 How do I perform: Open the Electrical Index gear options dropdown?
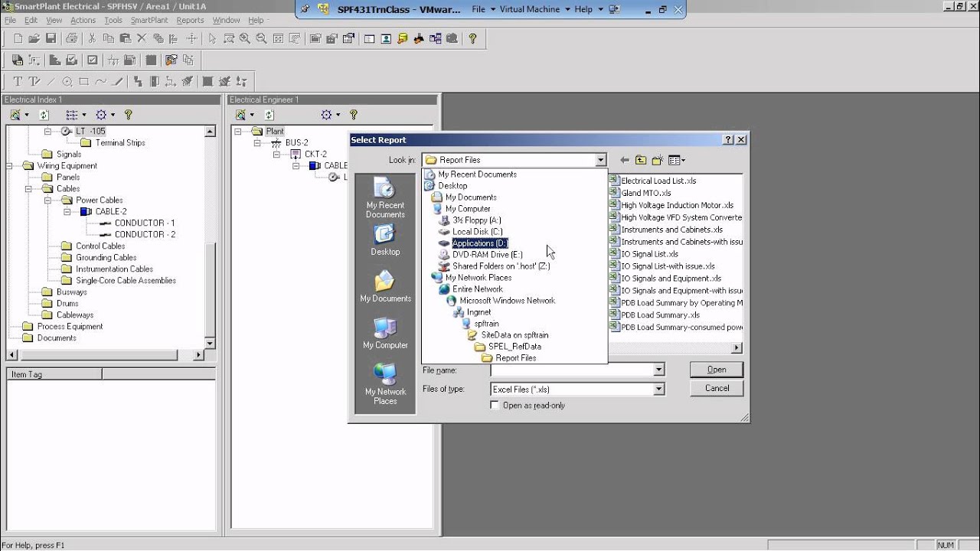pyautogui.click(x=106, y=115)
